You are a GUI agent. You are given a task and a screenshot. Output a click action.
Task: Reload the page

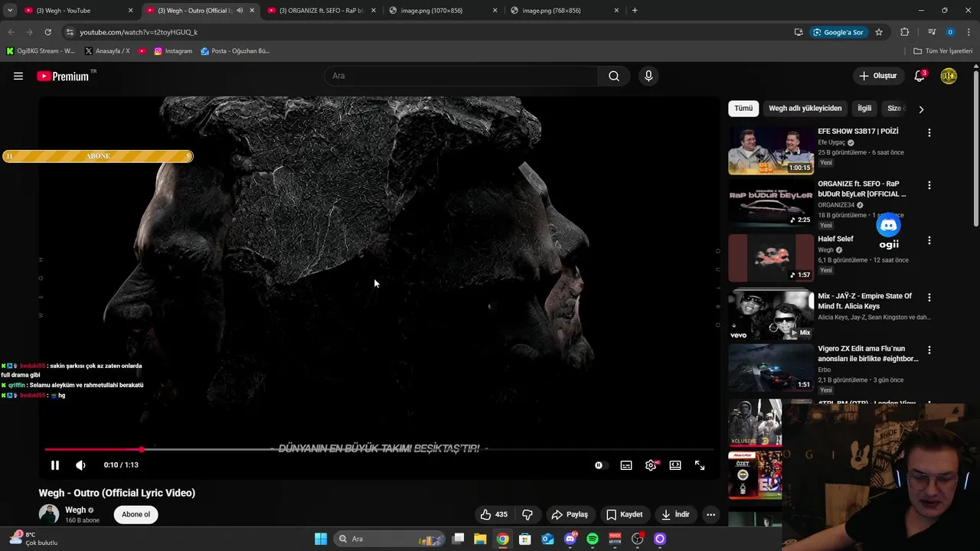point(47,32)
